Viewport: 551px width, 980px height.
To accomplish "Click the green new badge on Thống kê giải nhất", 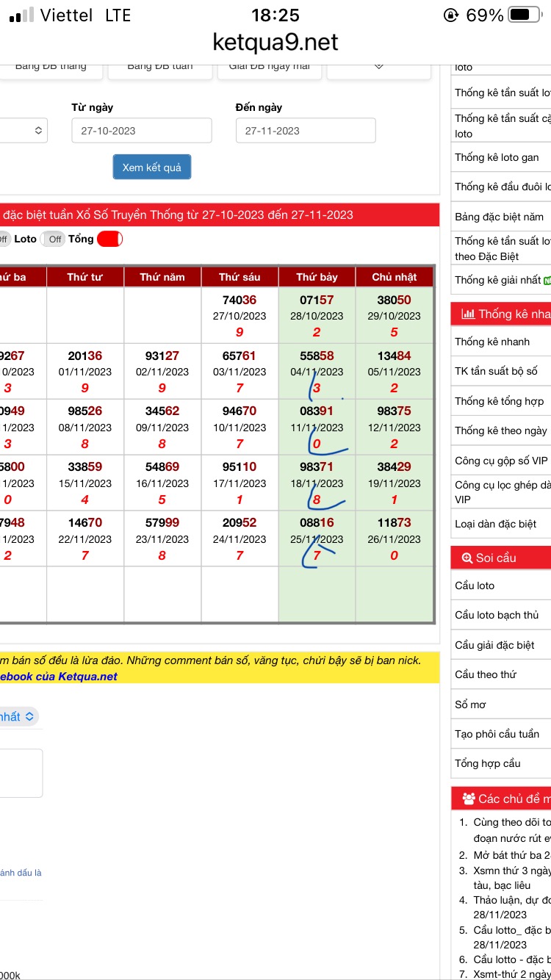I will click(x=547, y=280).
